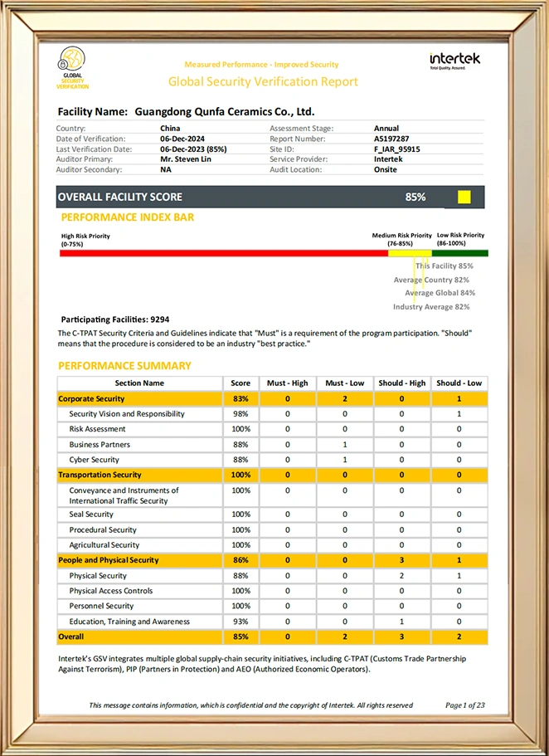Select the People and Physical Security row
This screenshot has height=756, width=549.
point(108,560)
